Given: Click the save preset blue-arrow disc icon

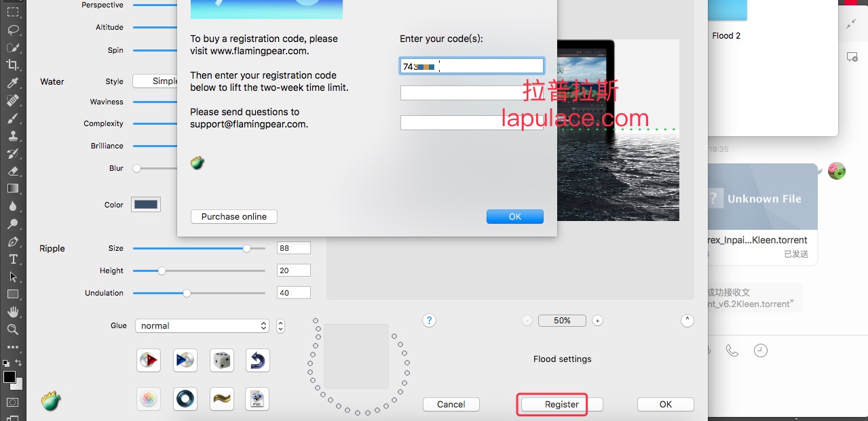Looking at the screenshot, I should click(x=185, y=360).
